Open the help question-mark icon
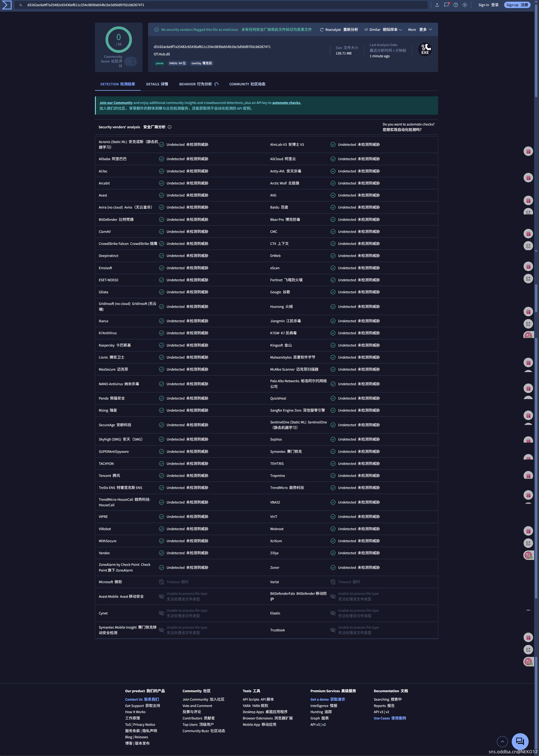This screenshot has height=756, width=539. (x=456, y=5)
